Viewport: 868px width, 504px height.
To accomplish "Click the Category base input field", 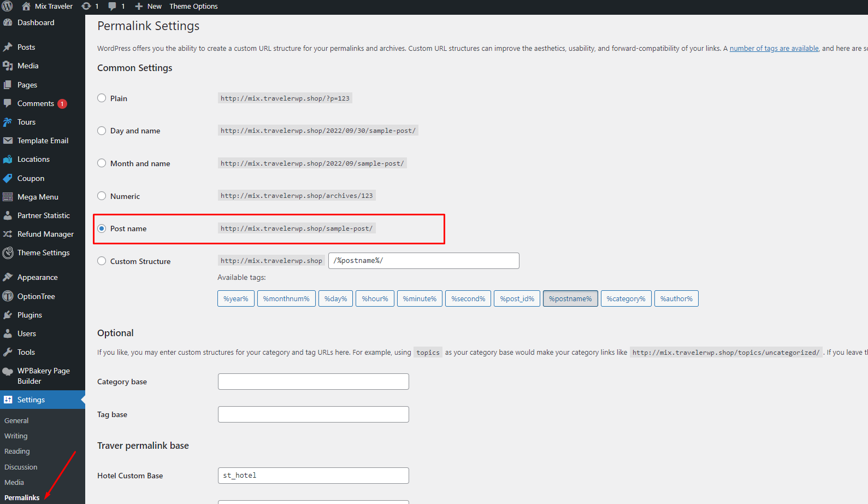I will point(314,382).
